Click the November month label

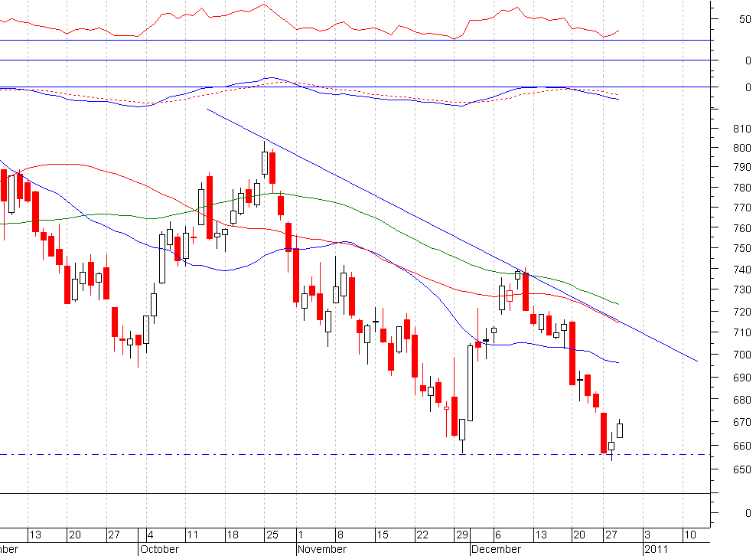(321, 549)
